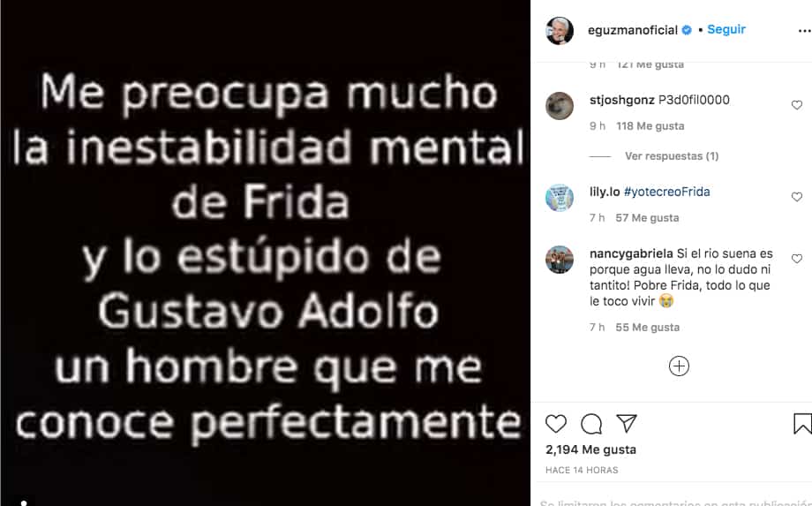
Task: Click the verified badge next to eguzmanoficial
Action: [x=687, y=30]
